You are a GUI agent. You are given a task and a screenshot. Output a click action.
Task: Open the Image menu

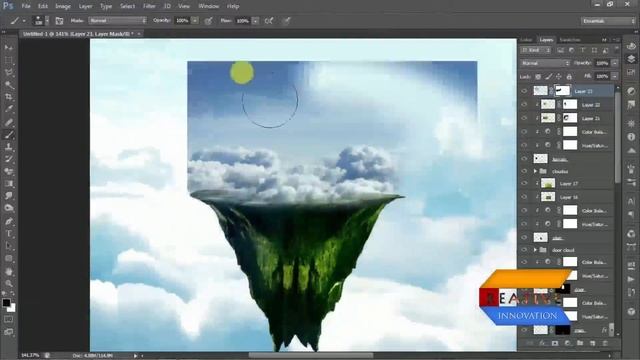[63, 6]
